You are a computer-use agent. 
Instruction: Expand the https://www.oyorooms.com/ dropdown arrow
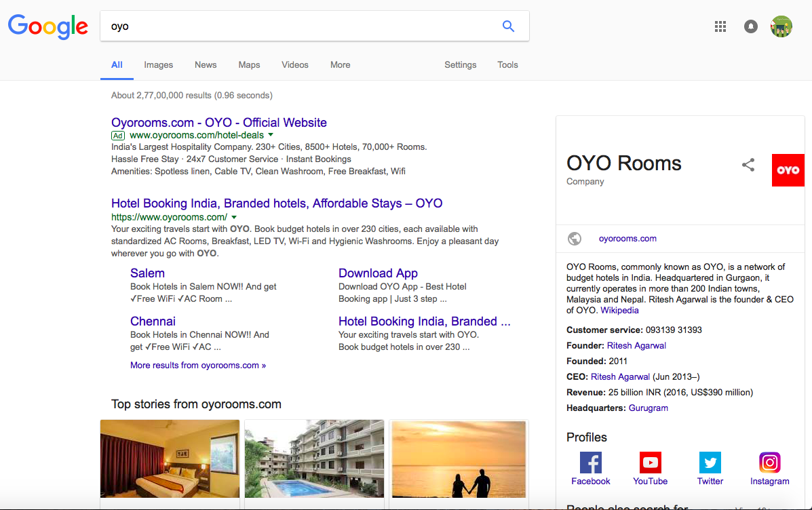point(234,218)
